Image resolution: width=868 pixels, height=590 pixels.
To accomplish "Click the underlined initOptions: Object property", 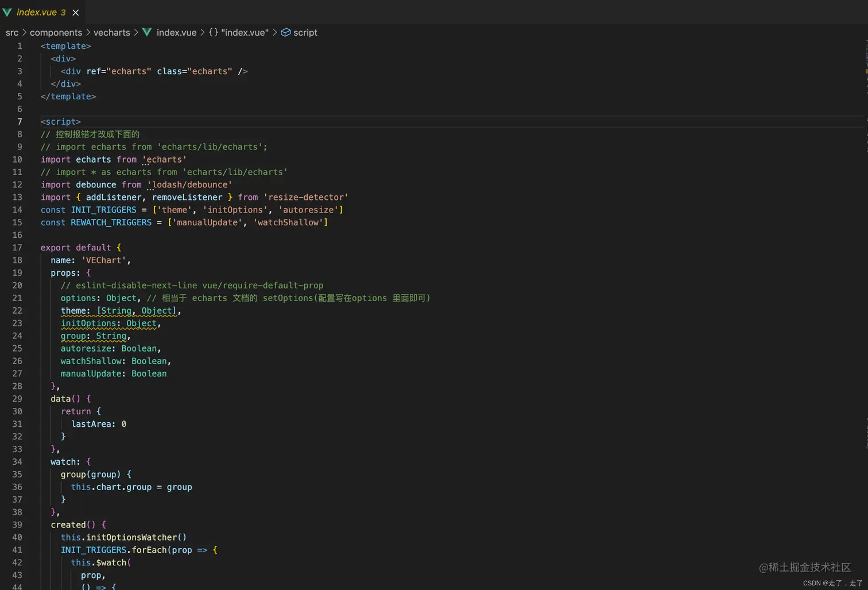I will click(x=109, y=323).
